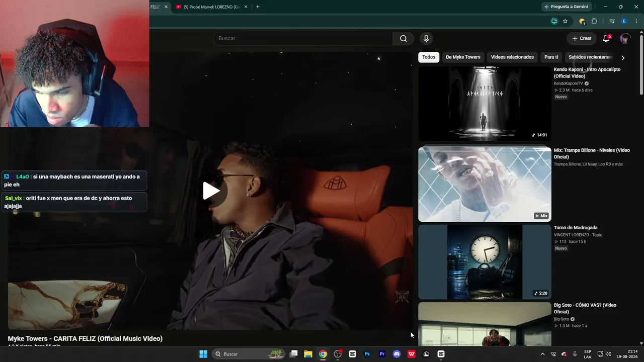Click the Crear button
The image size is (644, 362).
coord(582,38)
